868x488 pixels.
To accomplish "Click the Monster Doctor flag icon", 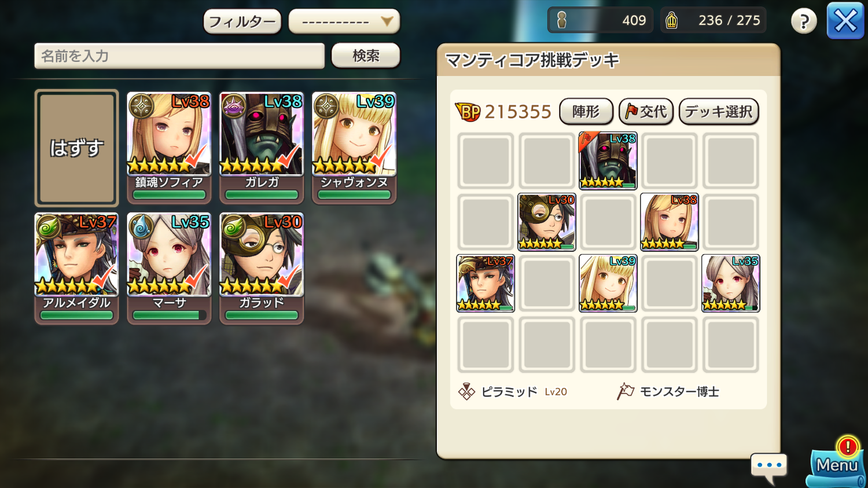I will (625, 392).
